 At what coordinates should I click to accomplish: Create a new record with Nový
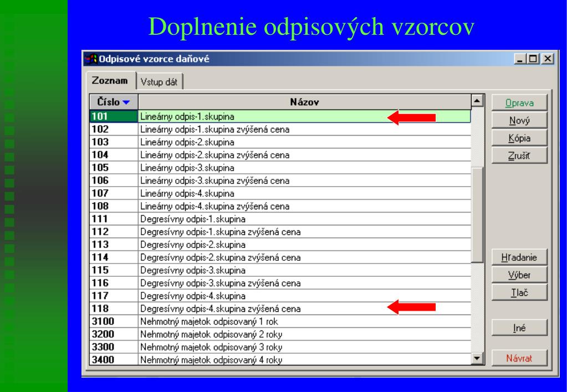[x=519, y=120]
